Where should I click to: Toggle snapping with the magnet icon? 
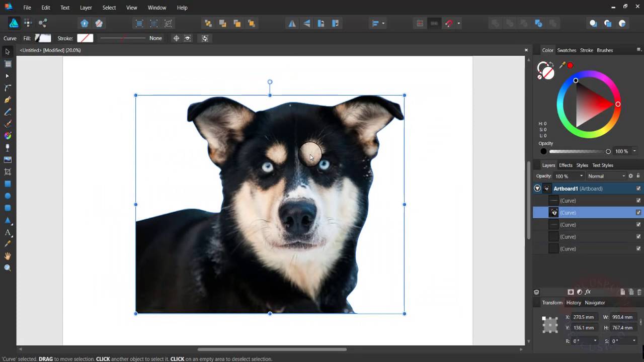tap(449, 23)
